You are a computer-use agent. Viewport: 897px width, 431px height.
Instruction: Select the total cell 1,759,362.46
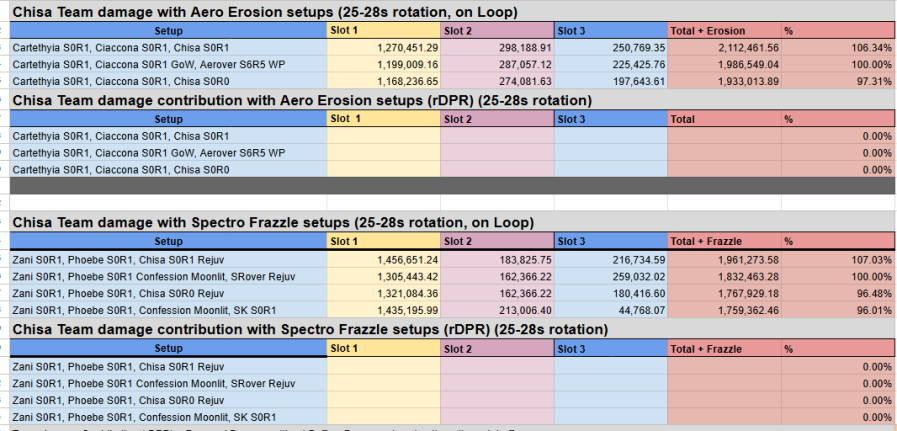(x=724, y=310)
